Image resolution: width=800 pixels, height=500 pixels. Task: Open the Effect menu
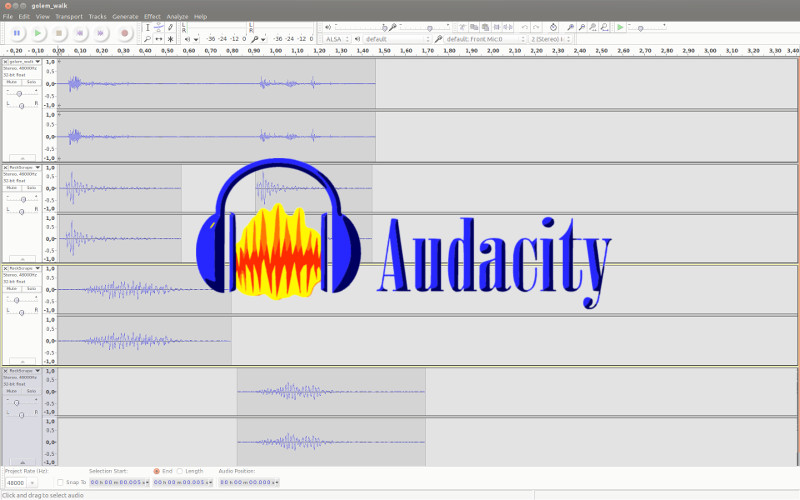[x=152, y=16]
